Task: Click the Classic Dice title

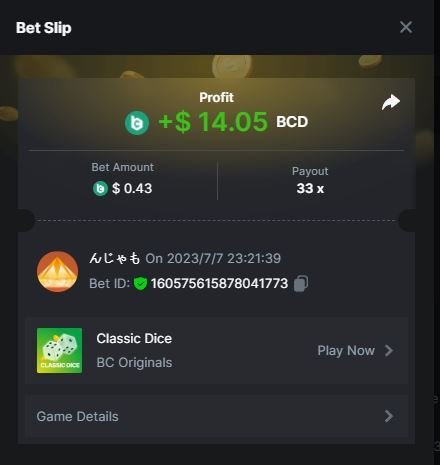Action: [134, 339]
